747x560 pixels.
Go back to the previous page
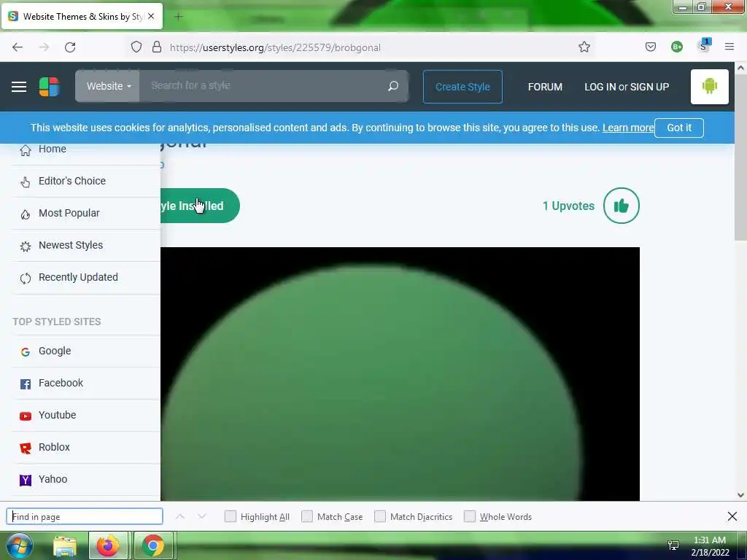coord(18,47)
